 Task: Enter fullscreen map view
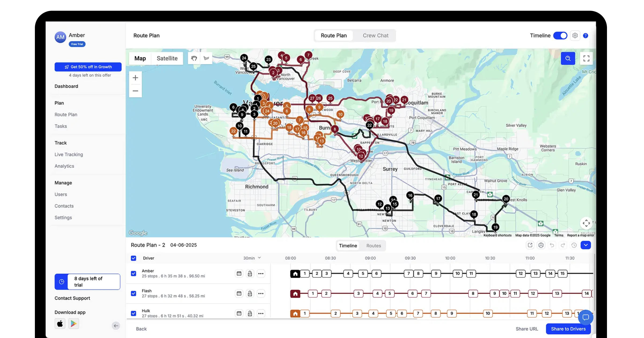pos(586,58)
